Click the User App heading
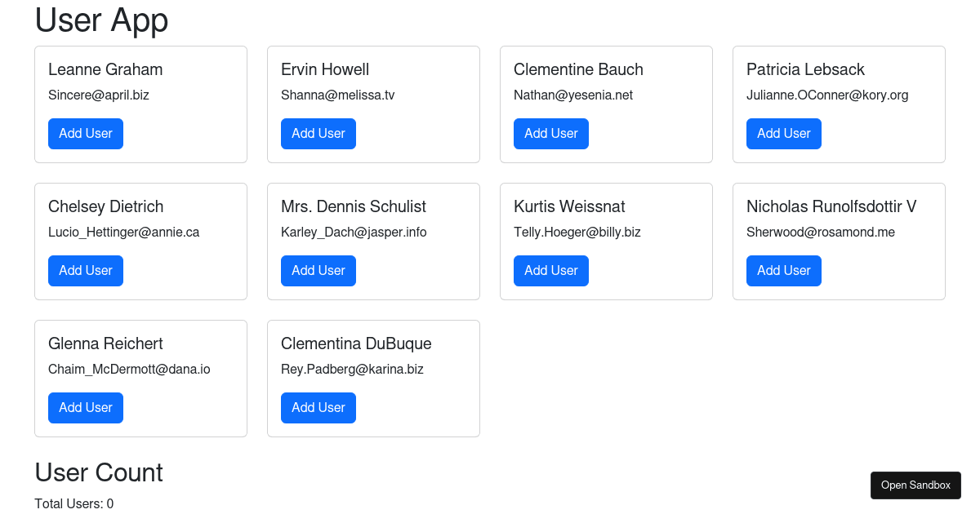Image resolution: width=980 pixels, height=514 pixels. [101, 20]
